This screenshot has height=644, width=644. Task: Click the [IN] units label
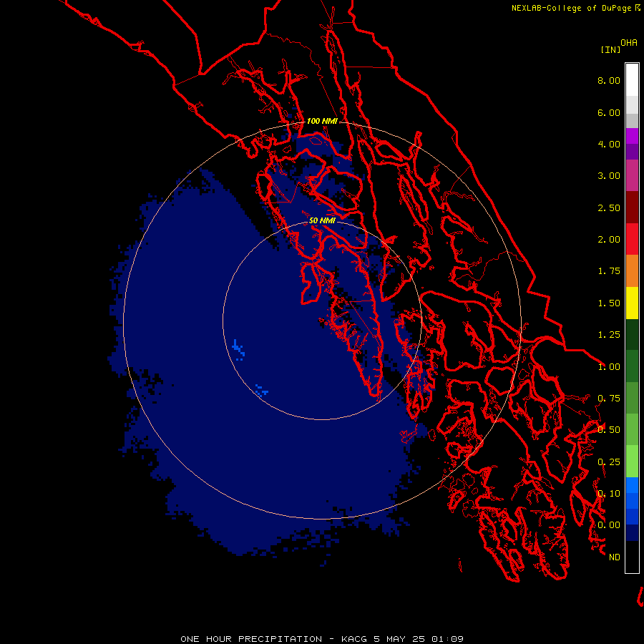point(610,49)
